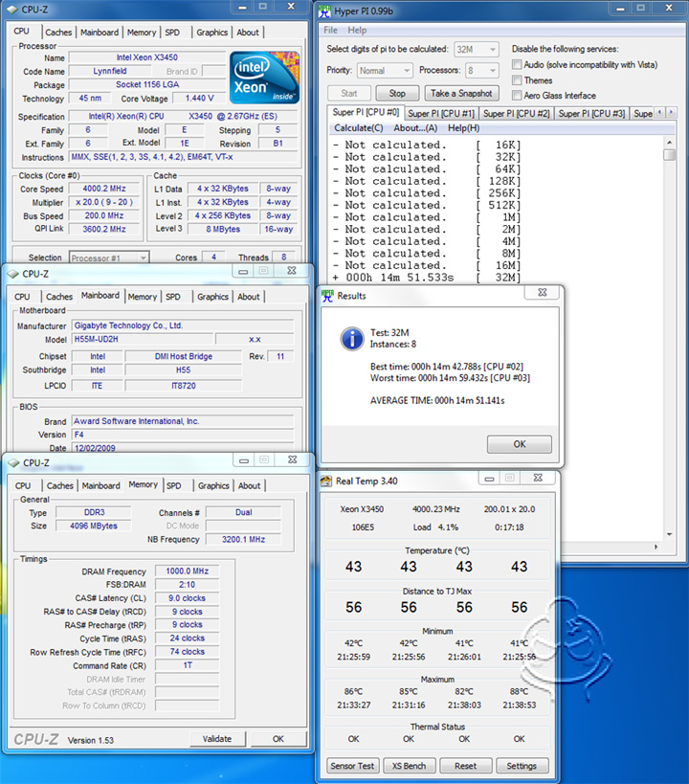Tick the Themes checkbox
This screenshot has height=784, width=689.
(517, 80)
